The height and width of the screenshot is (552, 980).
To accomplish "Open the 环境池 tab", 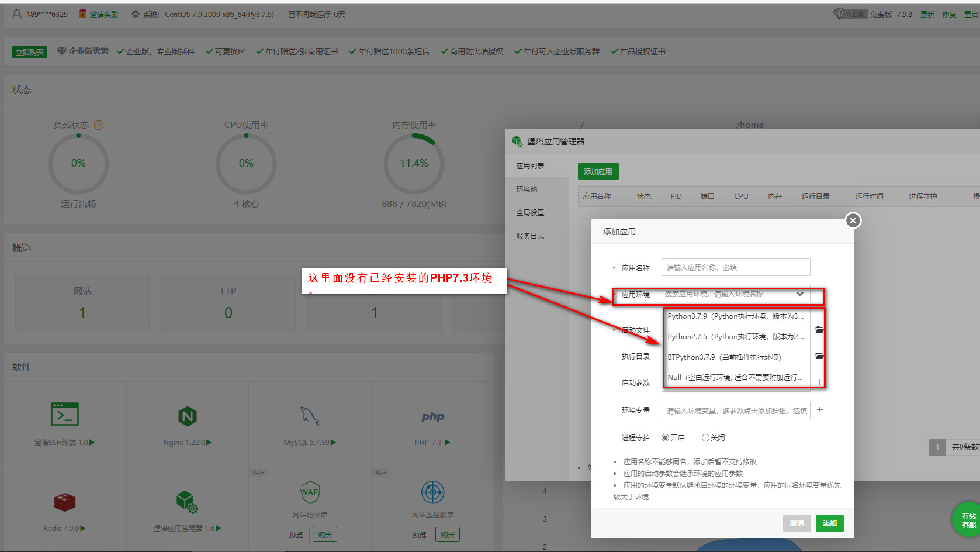I will pyautogui.click(x=537, y=189).
